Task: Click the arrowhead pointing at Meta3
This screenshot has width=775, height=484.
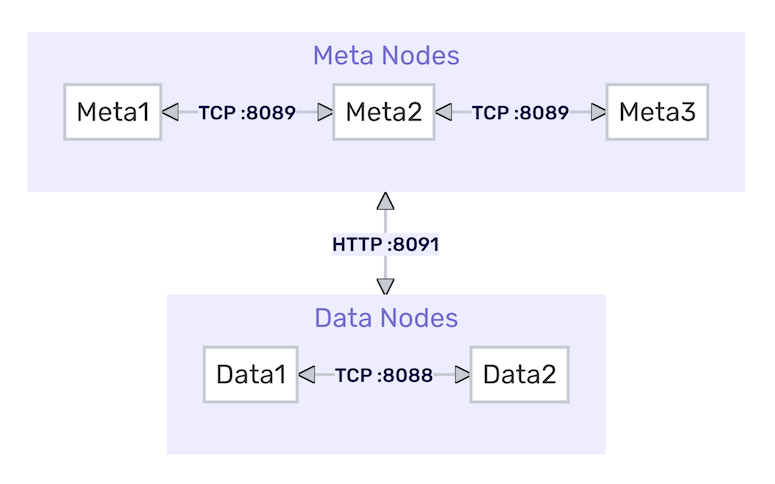Action: (x=598, y=113)
